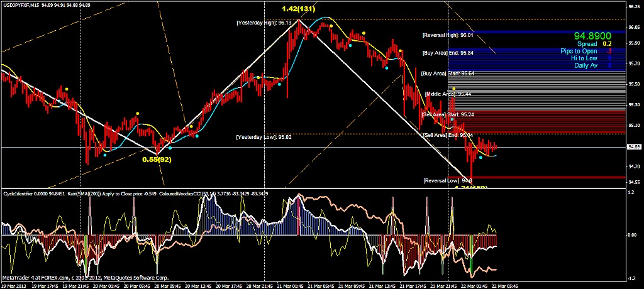This screenshot has width=644, height=289.
Task: Click the 20 Mar 13:45 time axis label
Action: pos(198,286)
